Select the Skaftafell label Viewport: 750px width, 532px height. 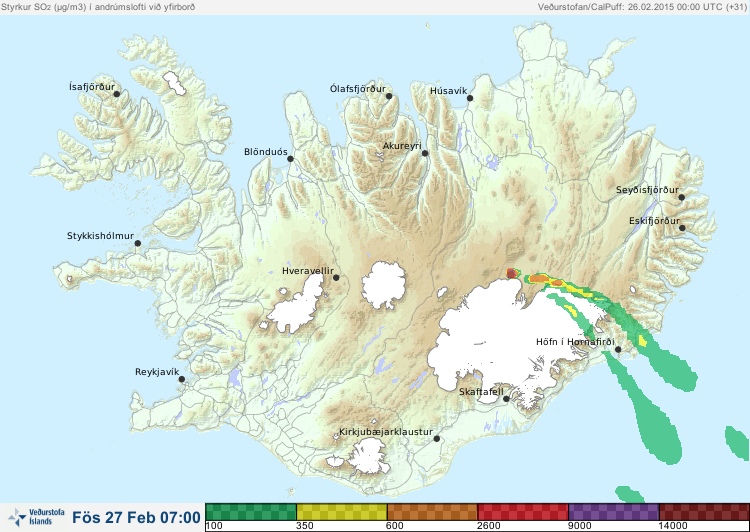point(481,392)
